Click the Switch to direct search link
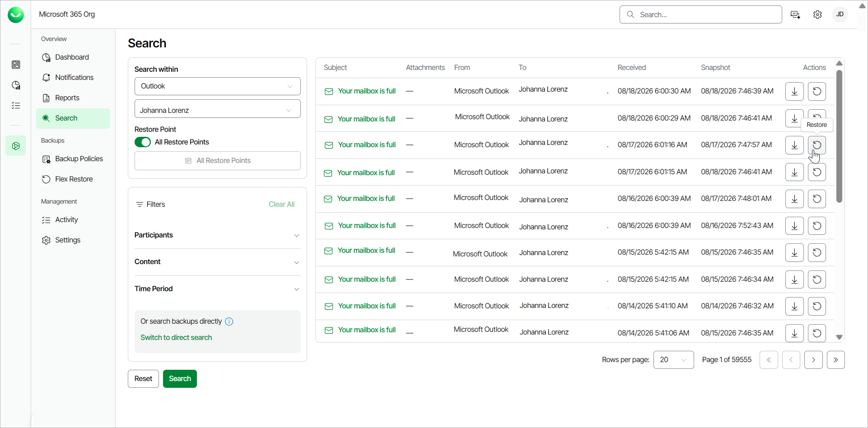This screenshot has height=428, width=868. pyautogui.click(x=176, y=338)
